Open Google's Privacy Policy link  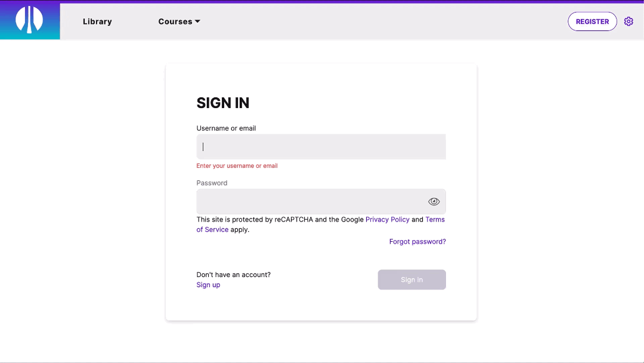pos(388,219)
